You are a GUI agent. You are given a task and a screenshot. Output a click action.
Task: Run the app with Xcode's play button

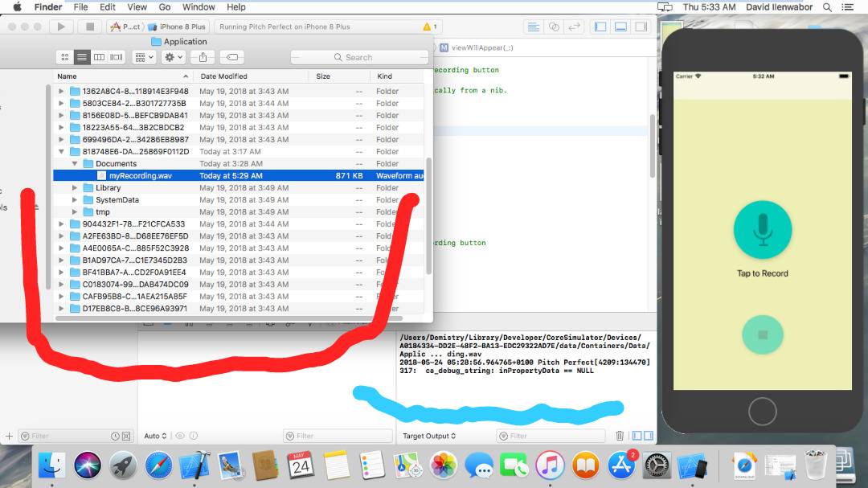[61, 26]
